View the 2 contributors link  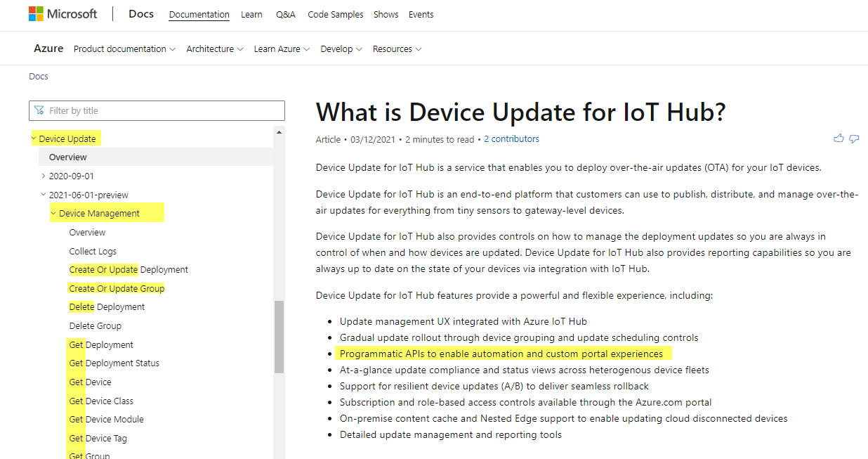tap(511, 138)
